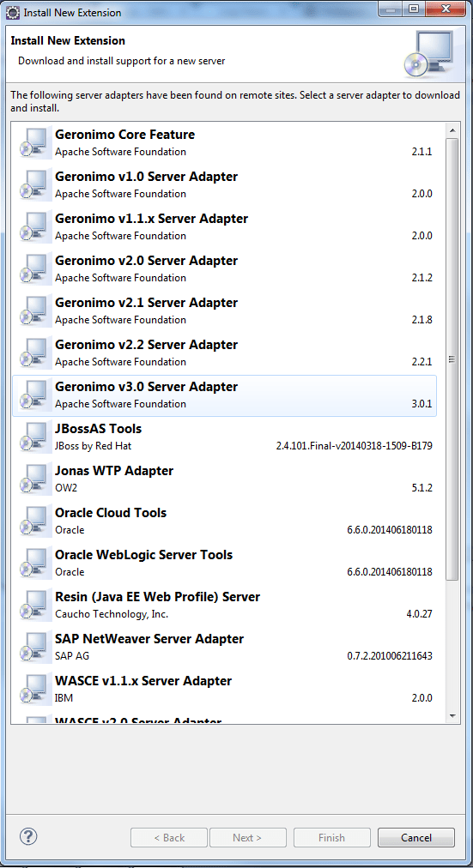Close the Install New Extension dialog
This screenshot has width=473, height=868.
click(x=446, y=9)
